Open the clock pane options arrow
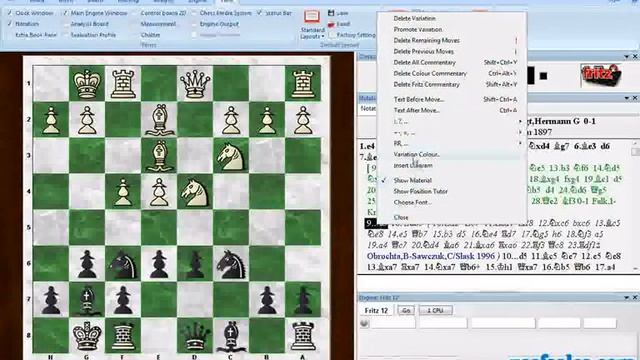Image resolution: width=640 pixels, height=360 pixels. tap(627, 56)
